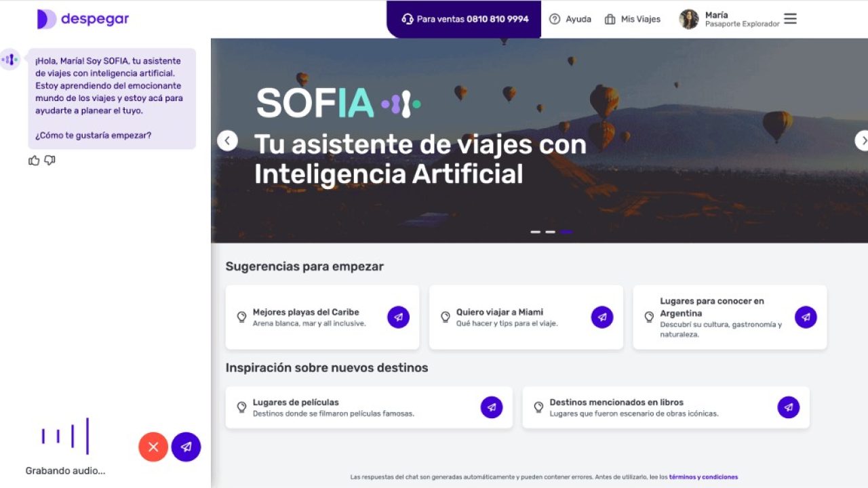Image resolution: width=868 pixels, height=488 pixels.
Task: Select the first carousel indicator dash
Action: click(x=536, y=232)
